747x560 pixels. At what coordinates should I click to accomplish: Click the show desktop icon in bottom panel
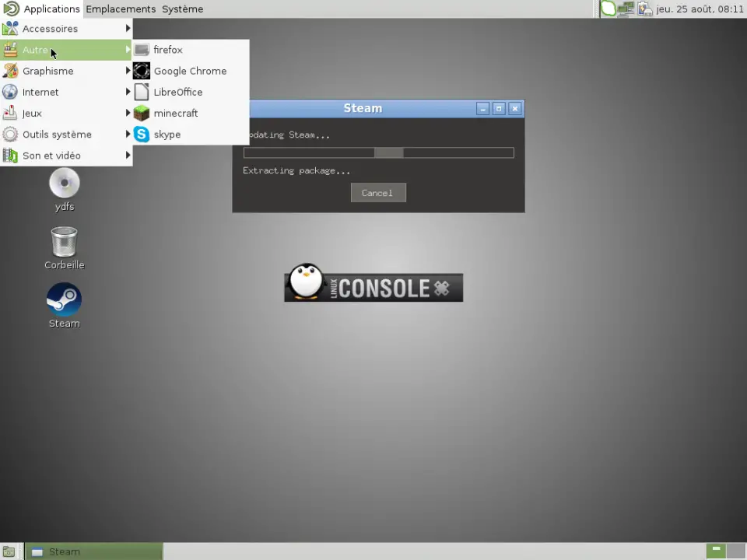(x=9, y=552)
